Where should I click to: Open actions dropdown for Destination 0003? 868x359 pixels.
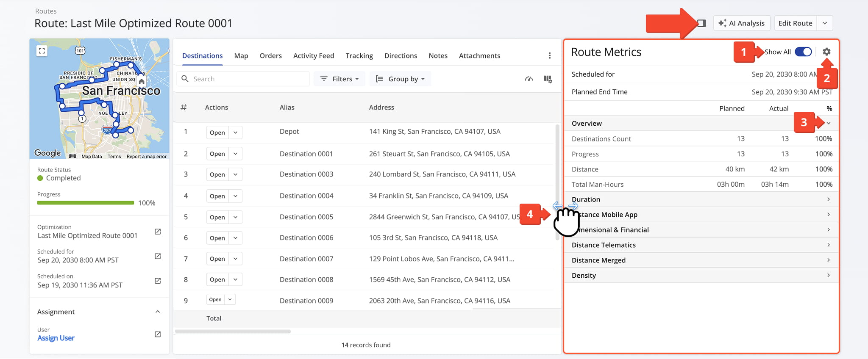(235, 174)
